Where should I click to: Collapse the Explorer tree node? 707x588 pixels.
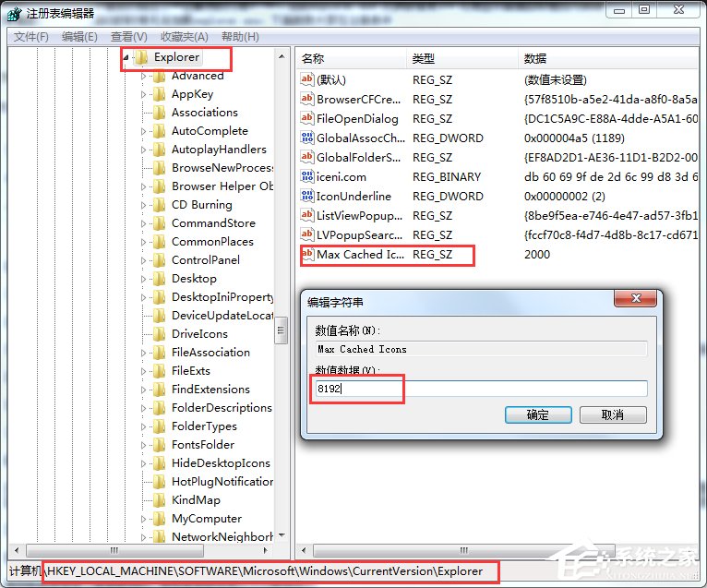click(x=126, y=57)
